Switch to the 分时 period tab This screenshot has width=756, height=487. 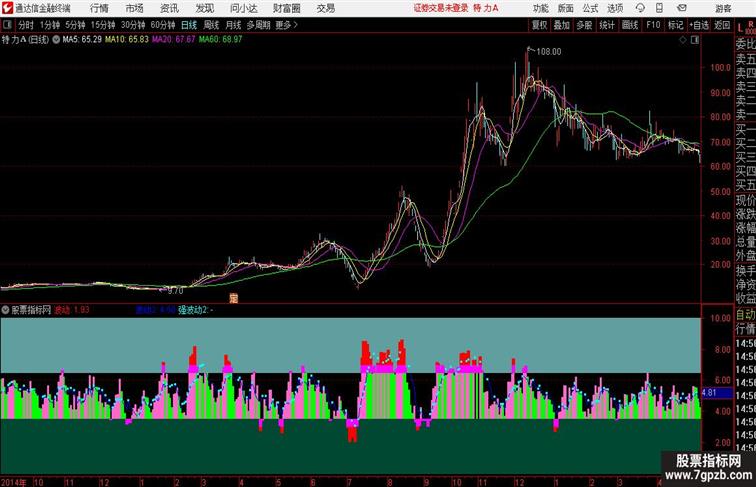26,25
